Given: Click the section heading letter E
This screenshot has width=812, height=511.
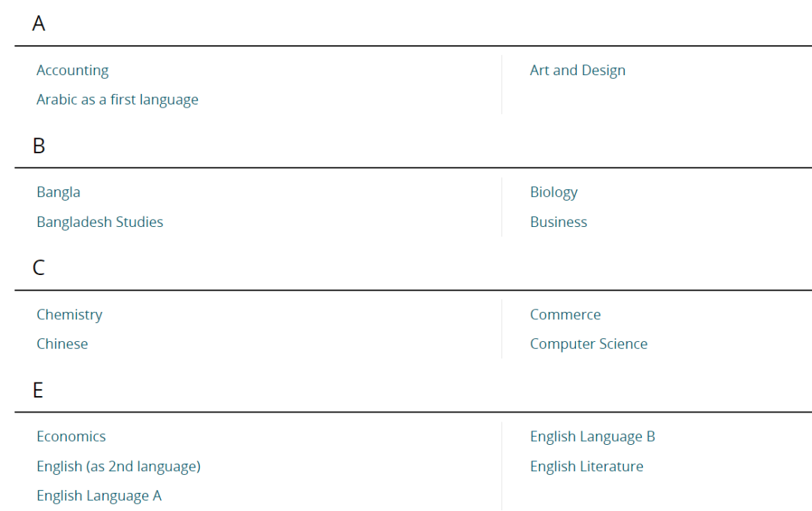Looking at the screenshot, I should click(x=38, y=390).
